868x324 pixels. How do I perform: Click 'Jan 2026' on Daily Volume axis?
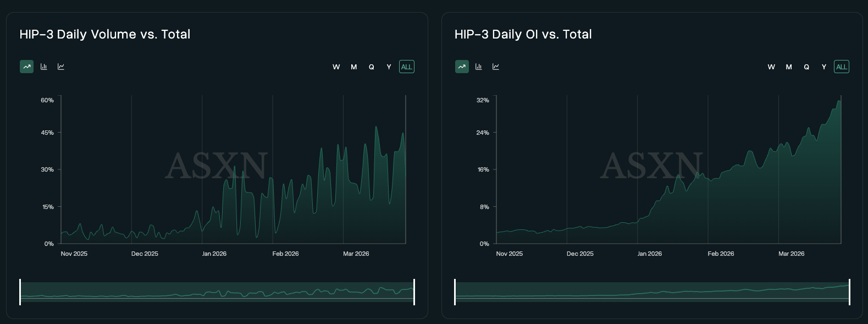coord(214,254)
